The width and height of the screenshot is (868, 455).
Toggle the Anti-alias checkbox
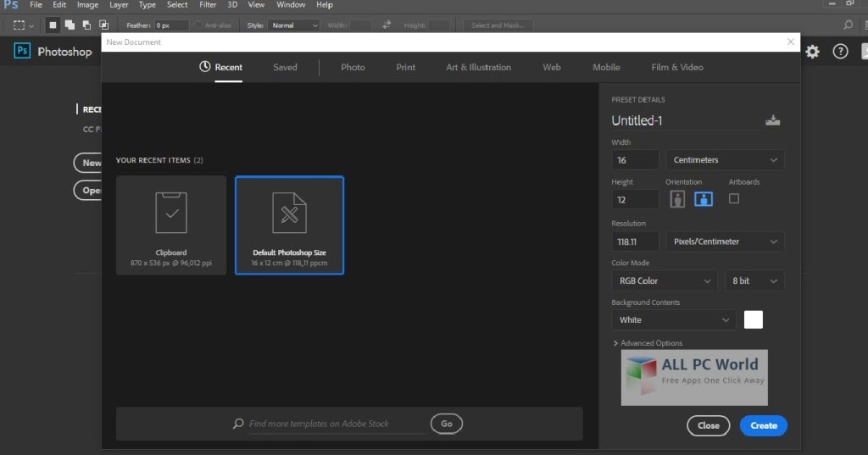point(198,25)
